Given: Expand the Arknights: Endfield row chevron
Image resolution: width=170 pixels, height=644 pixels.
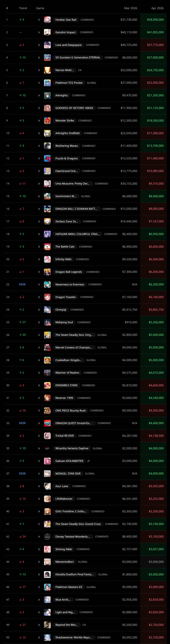Looking at the screenshot, I should point(39,133).
